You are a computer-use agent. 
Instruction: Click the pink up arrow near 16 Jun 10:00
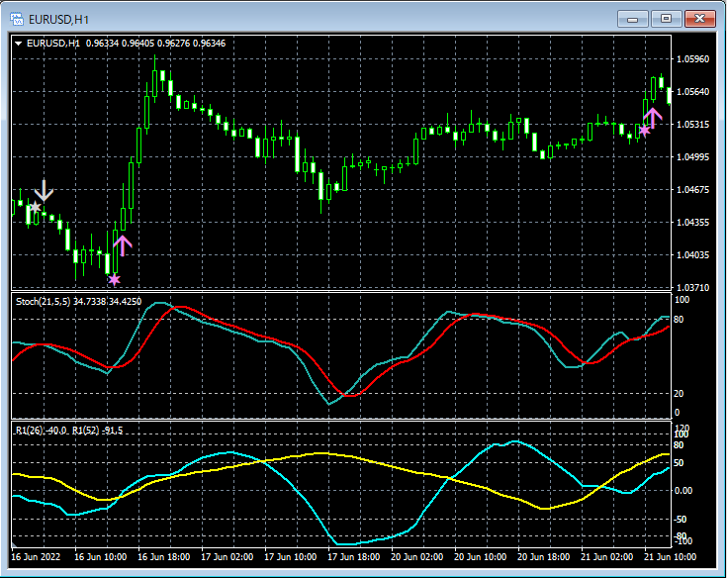tap(123, 243)
